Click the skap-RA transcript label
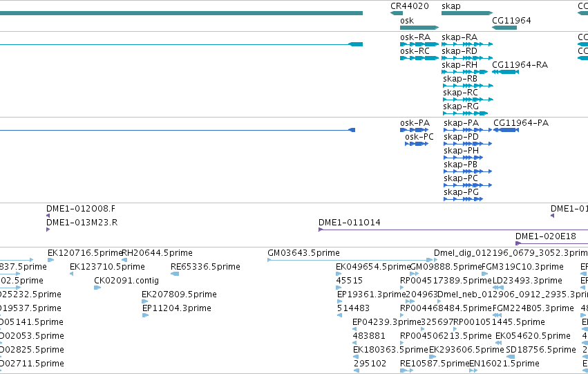 click(459, 37)
